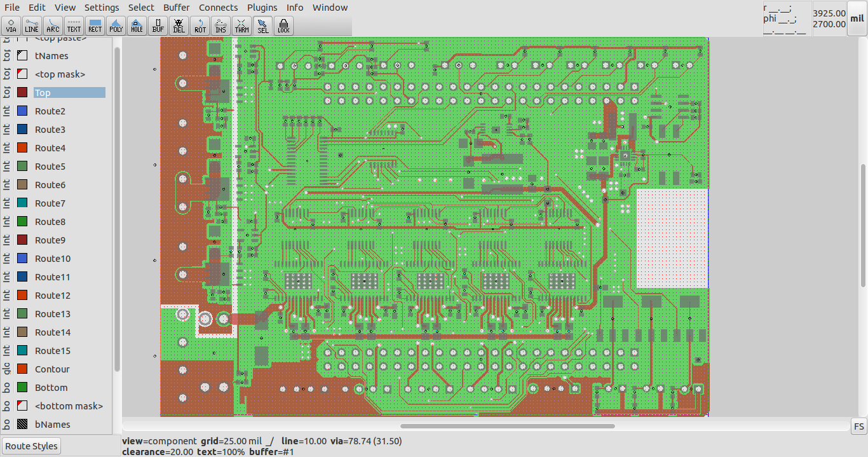
Task: Click the Contour layer color swatch
Action: click(21, 369)
